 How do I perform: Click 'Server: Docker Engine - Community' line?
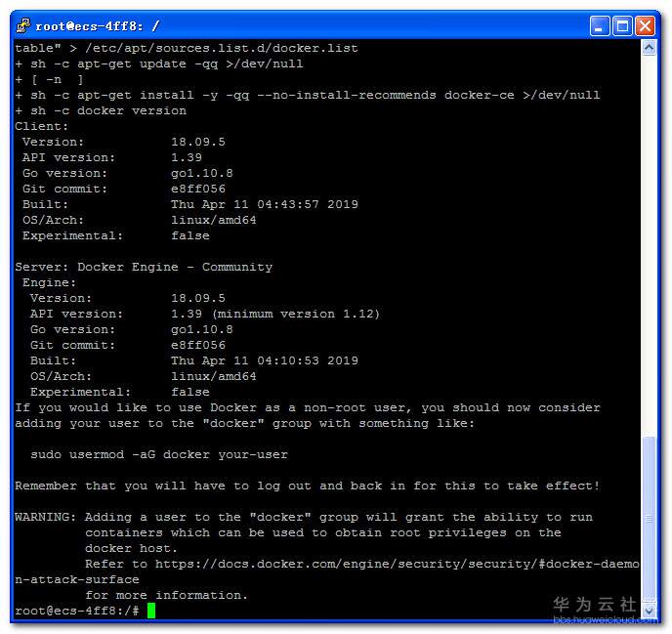click(144, 267)
